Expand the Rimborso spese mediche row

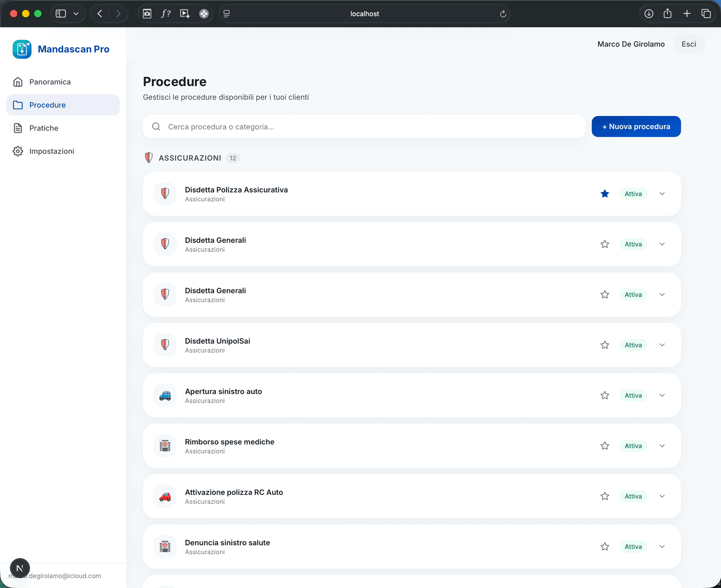[662, 446]
